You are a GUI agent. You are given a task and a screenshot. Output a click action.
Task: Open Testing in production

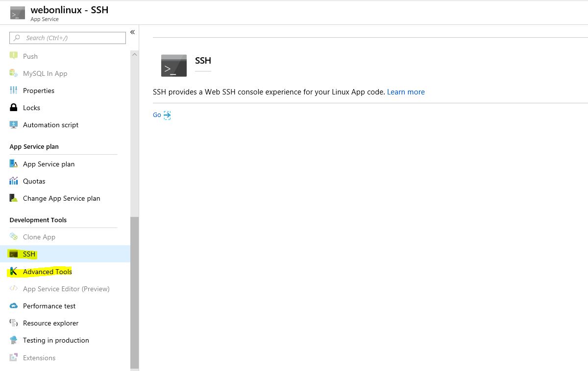click(56, 340)
